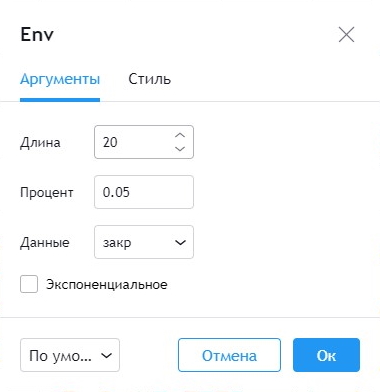Click the Экспоненциальное label text

(107, 285)
